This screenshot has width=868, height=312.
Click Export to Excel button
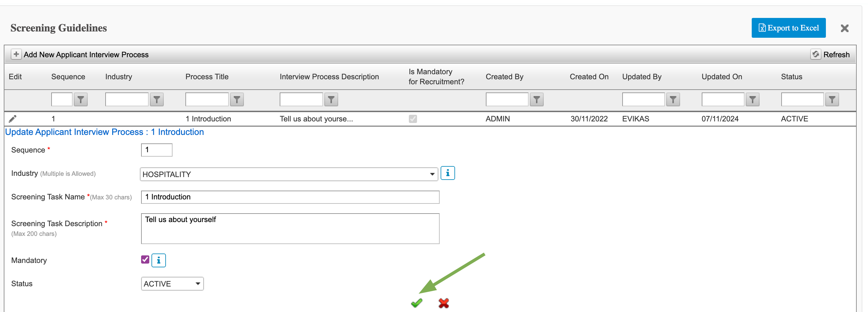(788, 28)
